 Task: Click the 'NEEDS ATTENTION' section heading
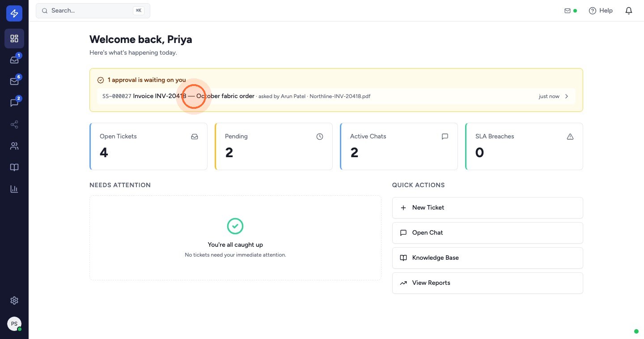pyautogui.click(x=120, y=185)
